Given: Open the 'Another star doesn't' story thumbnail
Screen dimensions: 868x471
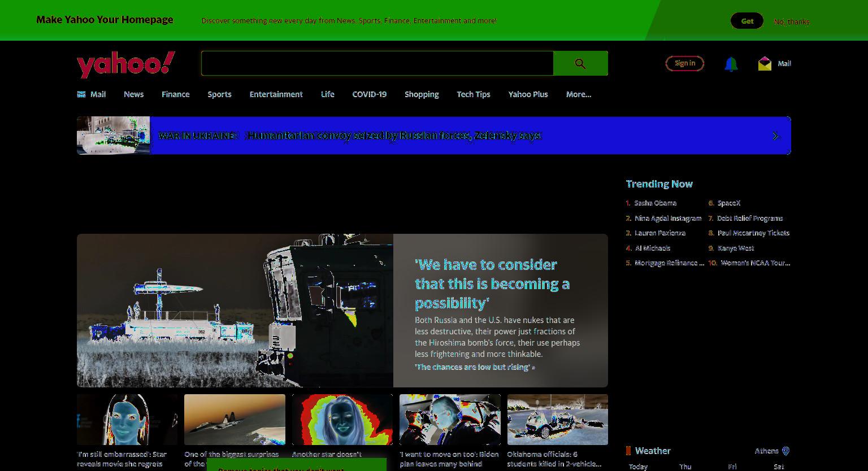Looking at the screenshot, I should (x=342, y=420).
